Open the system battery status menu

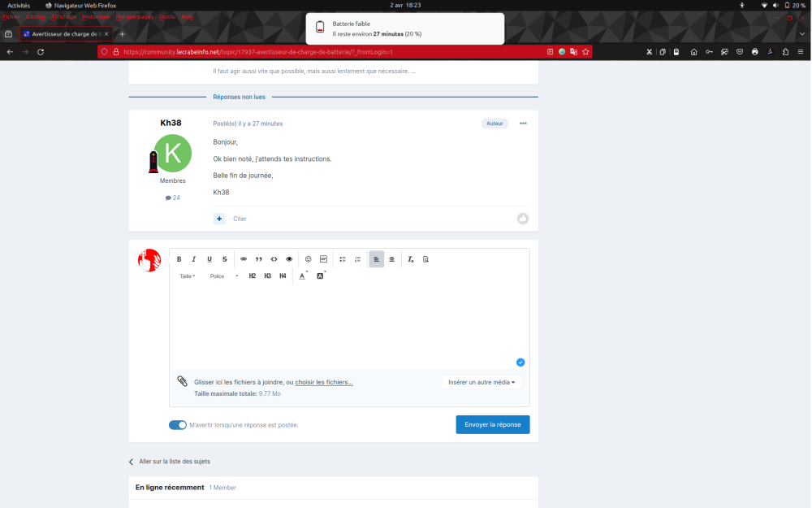click(795, 5)
